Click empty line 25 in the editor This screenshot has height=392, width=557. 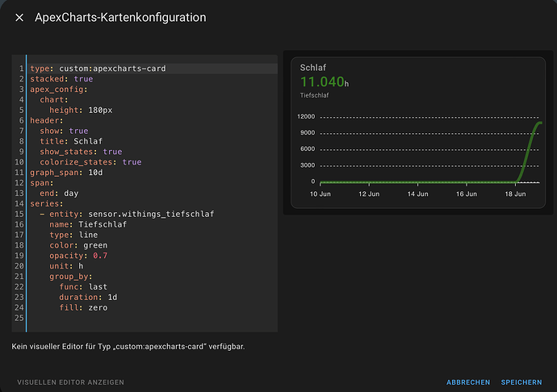point(153,318)
